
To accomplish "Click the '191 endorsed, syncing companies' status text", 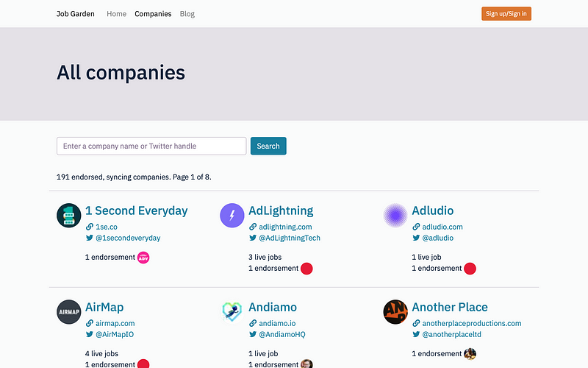I will (114, 177).
